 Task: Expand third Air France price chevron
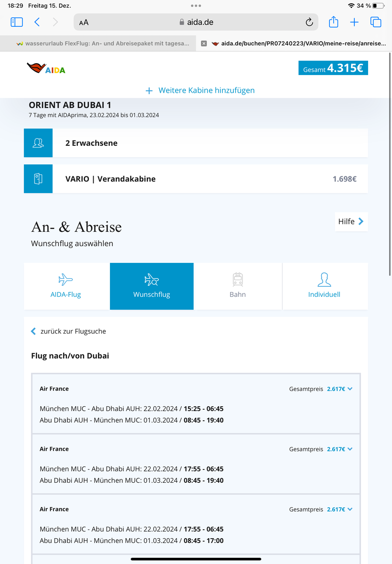click(350, 510)
